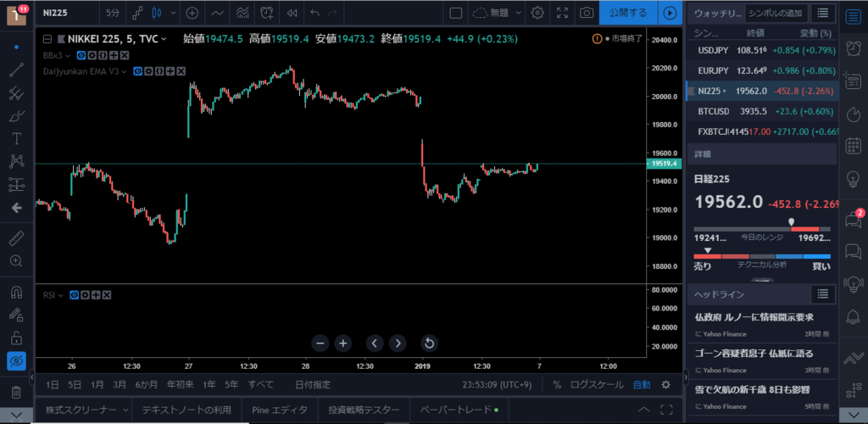The width and height of the screenshot is (868, 424).
Task: Expand the BBx3 indicator menu
Action: (x=68, y=55)
